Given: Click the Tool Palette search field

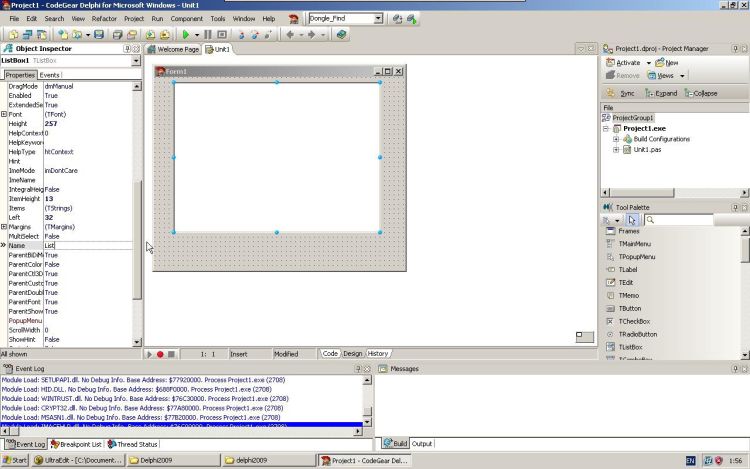Looking at the screenshot, I should tap(679, 220).
